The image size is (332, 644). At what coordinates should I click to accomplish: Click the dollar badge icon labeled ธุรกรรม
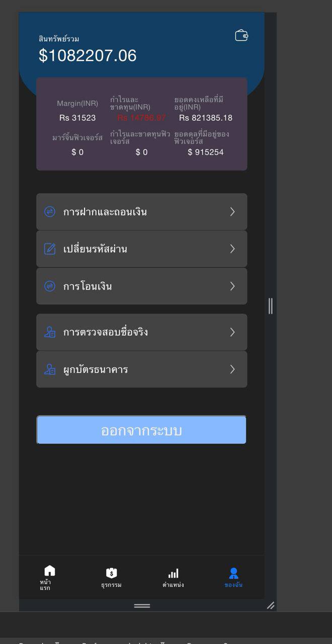pyautogui.click(x=111, y=571)
